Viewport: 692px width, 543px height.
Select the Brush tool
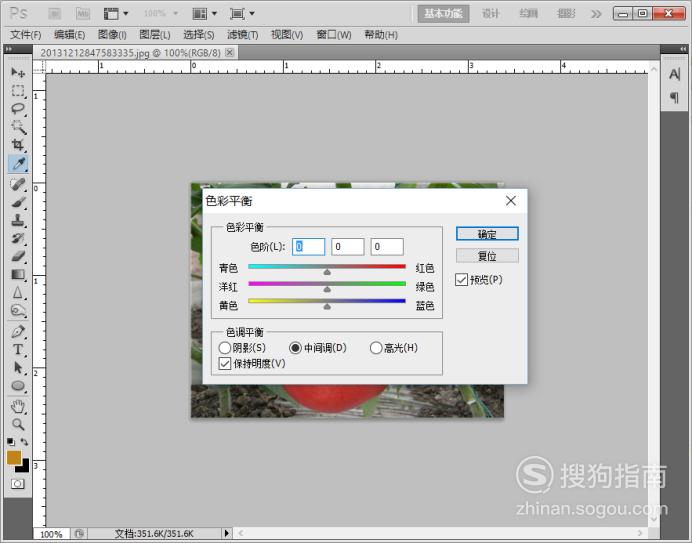coord(18,203)
